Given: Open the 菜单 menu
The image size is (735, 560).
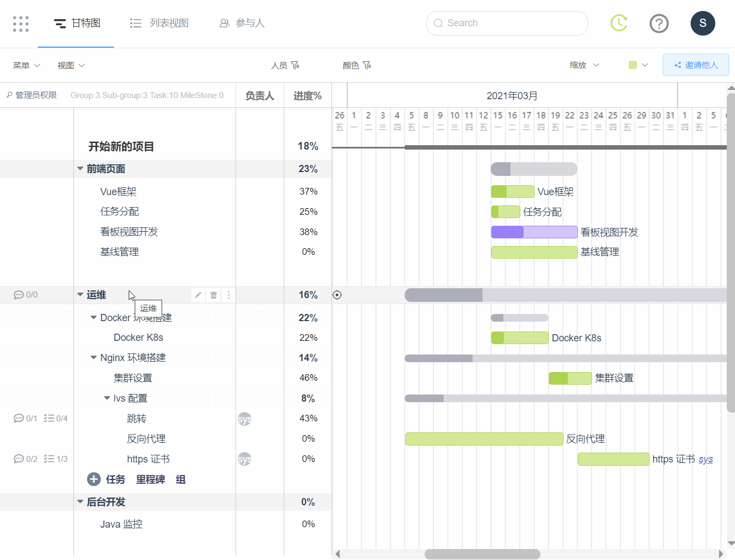Looking at the screenshot, I should [26, 65].
